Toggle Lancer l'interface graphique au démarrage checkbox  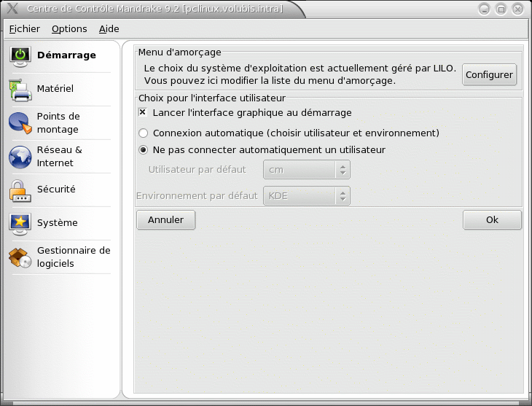coord(143,112)
